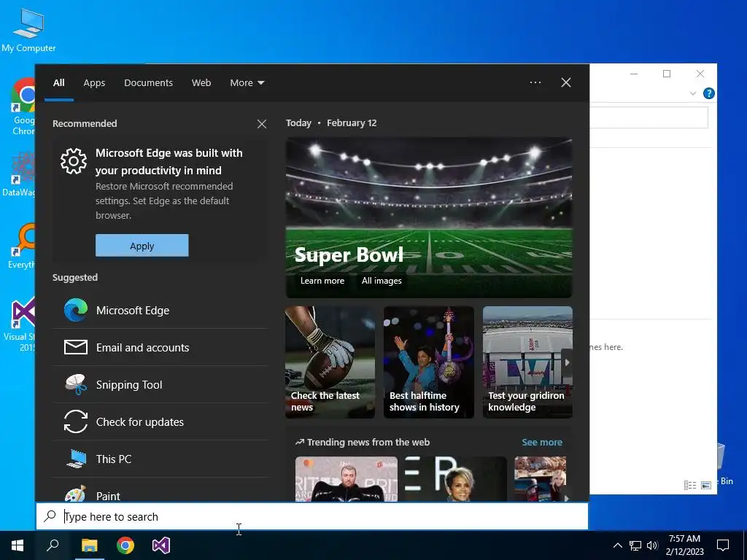The height and width of the screenshot is (560, 747).
Task: Apply Microsoft recommended Edge settings
Action: point(142,246)
